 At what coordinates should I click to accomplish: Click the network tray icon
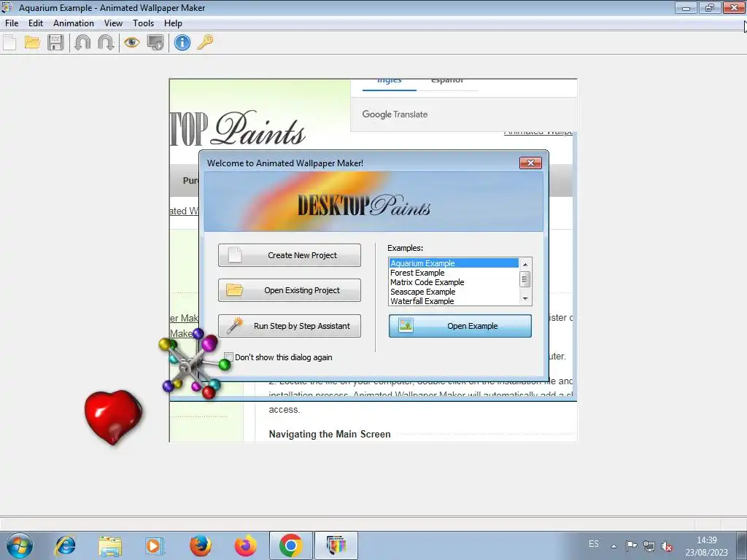649,546
